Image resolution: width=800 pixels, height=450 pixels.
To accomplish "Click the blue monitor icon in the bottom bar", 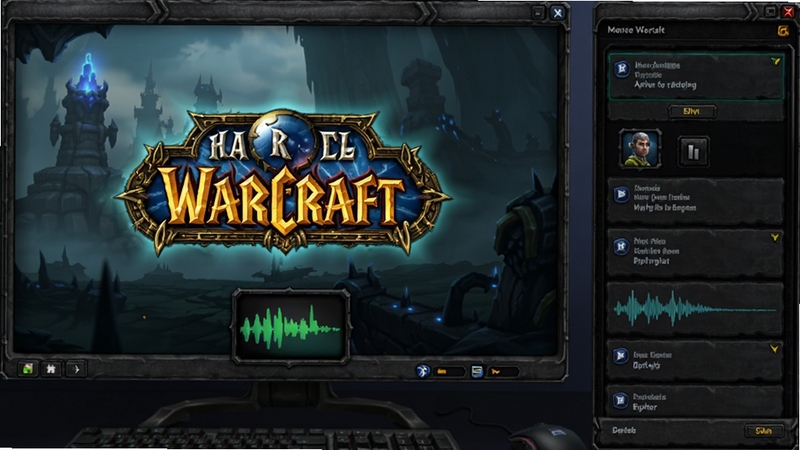I will coord(477,371).
